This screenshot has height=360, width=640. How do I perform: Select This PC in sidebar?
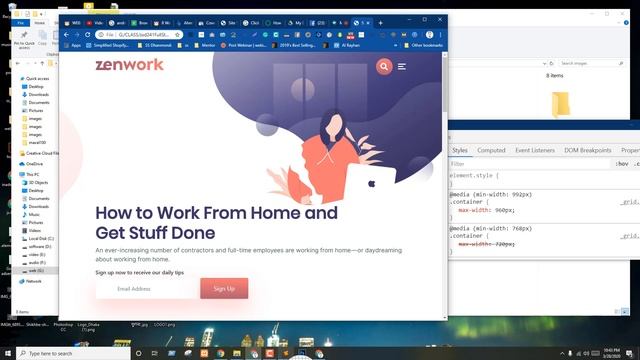click(x=29, y=174)
